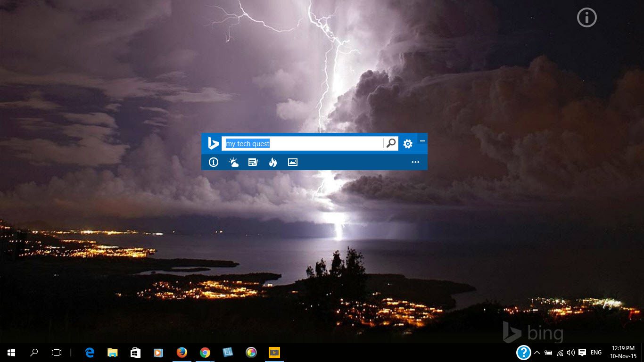The height and width of the screenshot is (362, 644).
Task: Expand hidden tray icons with the chevron
Action: tap(537, 352)
